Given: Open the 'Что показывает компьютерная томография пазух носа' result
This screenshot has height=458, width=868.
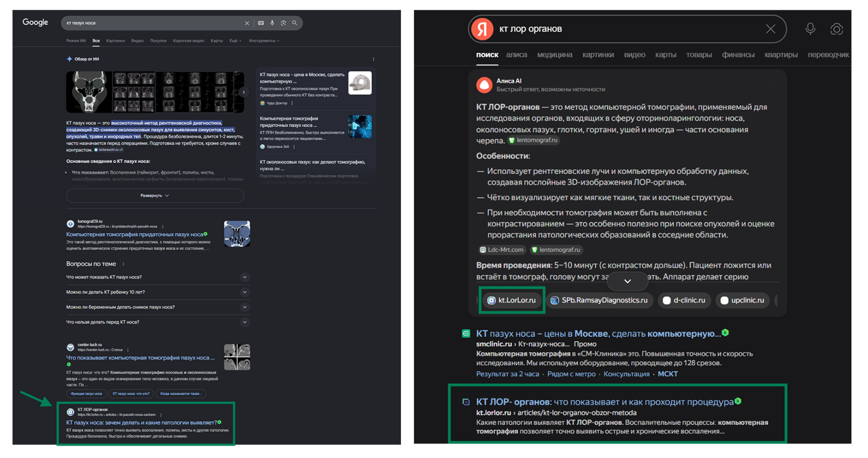Looking at the screenshot, I should 140,358.
